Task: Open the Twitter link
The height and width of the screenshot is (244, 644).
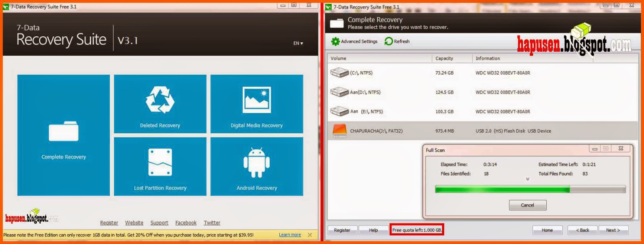Action: (212, 223)
